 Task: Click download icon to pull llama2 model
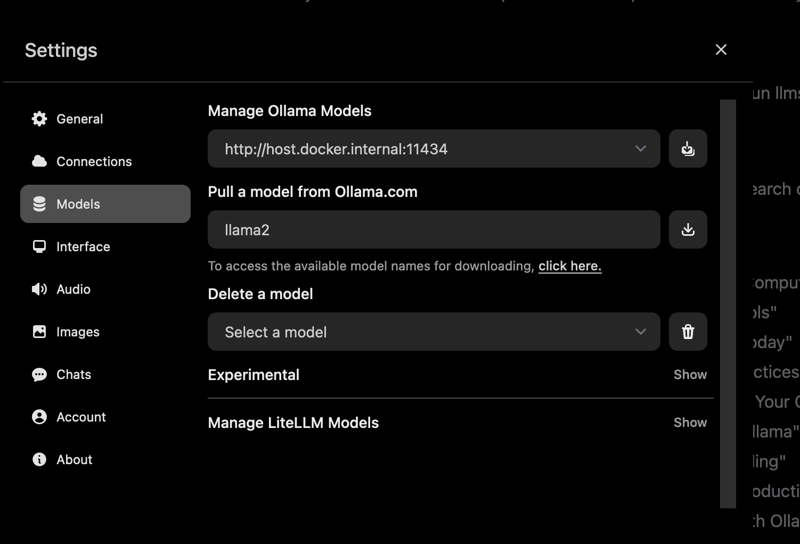[x=688, y=230]
